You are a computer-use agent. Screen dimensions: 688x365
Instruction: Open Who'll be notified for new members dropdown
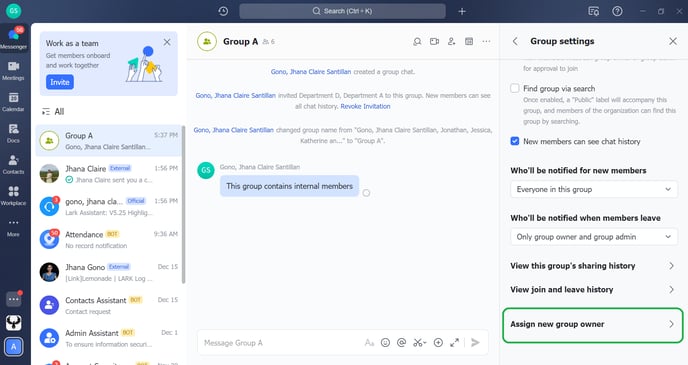(594, 190)
